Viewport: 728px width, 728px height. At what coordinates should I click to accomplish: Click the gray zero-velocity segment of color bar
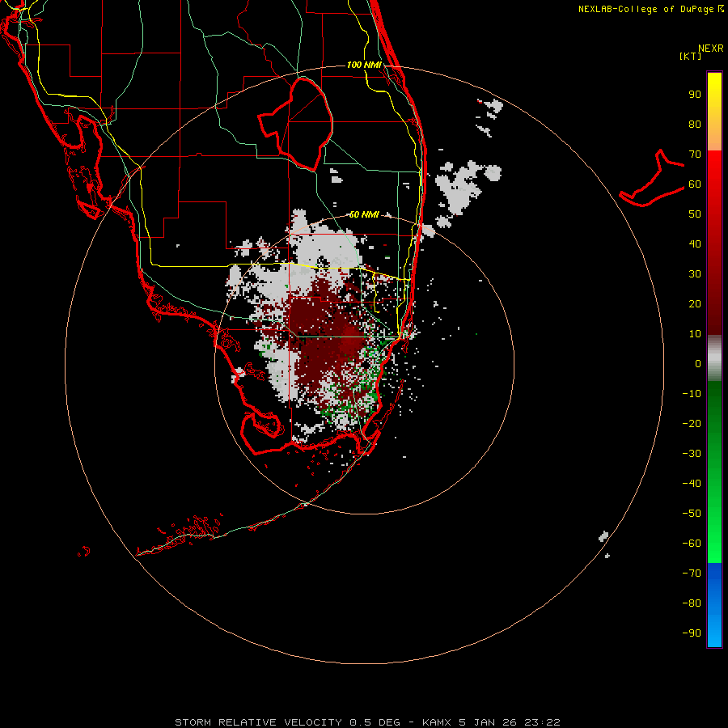click(714, 358)
